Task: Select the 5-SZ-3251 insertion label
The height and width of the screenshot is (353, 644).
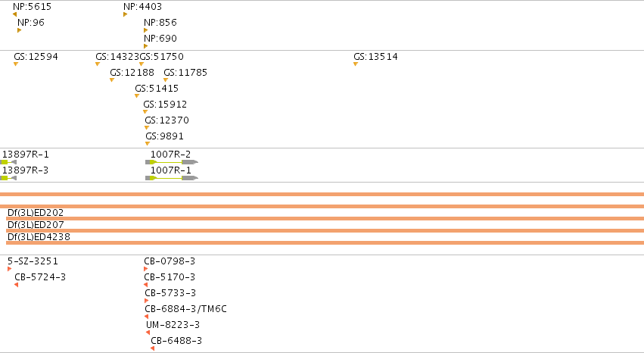Action: coord(33,261)
